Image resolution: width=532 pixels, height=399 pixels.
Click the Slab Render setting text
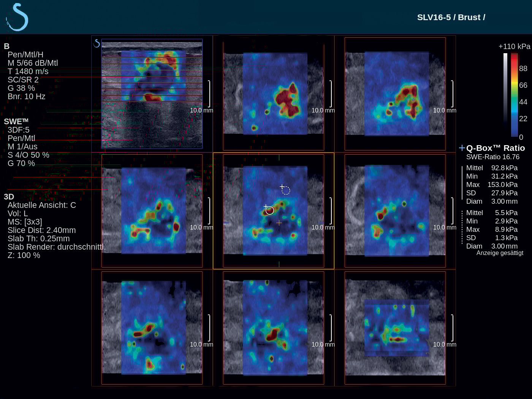click(x=56, y=247)
